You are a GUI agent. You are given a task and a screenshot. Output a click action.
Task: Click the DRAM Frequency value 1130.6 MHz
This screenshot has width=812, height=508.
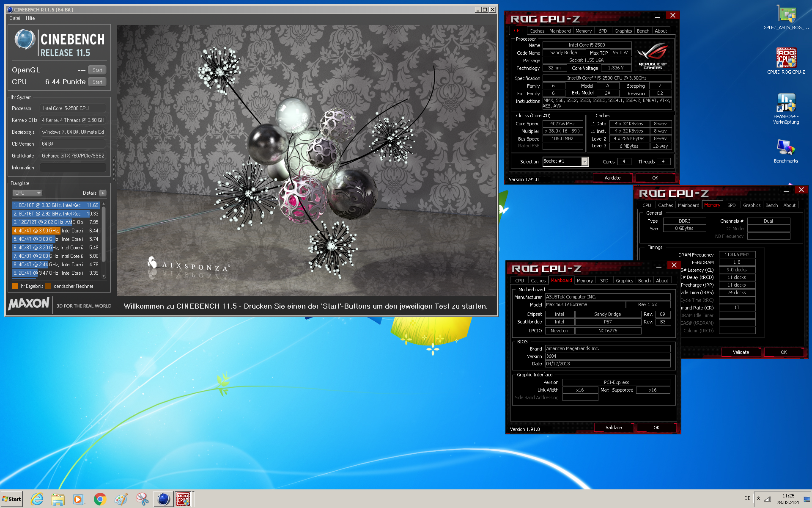coord(737,254)
